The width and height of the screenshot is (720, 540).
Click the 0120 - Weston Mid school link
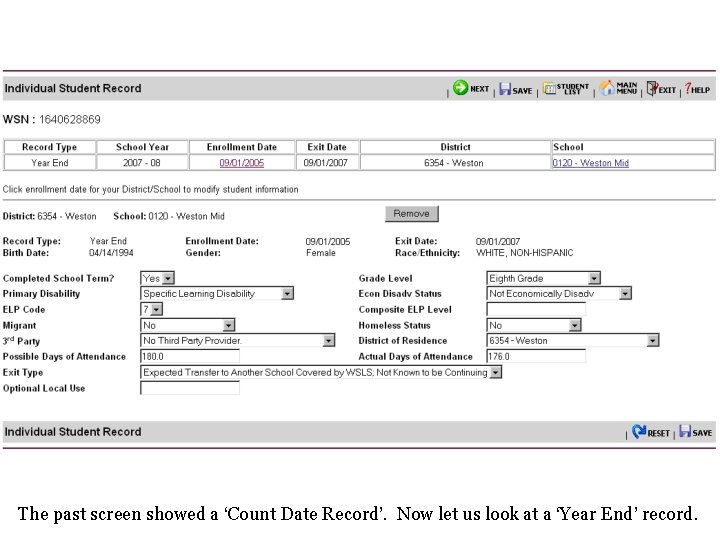tap(591, 163)
